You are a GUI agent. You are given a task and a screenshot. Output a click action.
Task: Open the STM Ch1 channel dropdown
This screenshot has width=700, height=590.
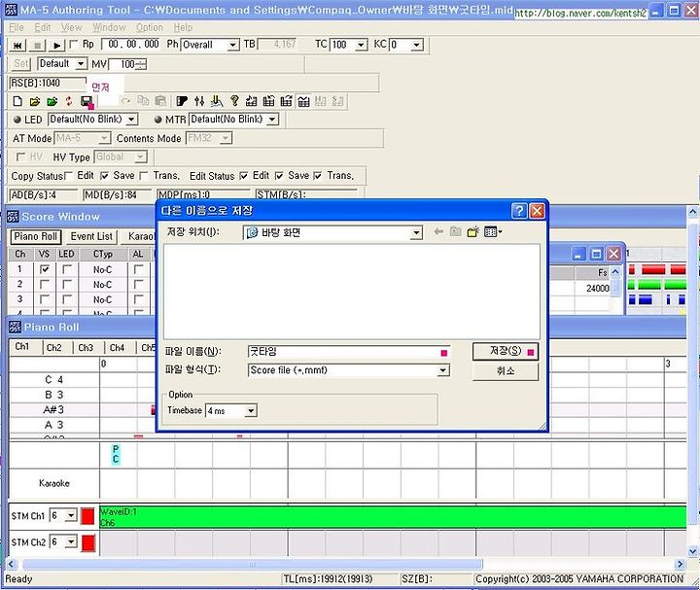point(71,516)
